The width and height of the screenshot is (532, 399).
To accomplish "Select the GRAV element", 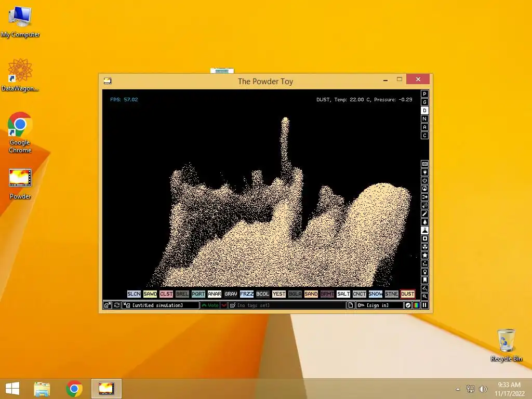I will pos(231,294).
